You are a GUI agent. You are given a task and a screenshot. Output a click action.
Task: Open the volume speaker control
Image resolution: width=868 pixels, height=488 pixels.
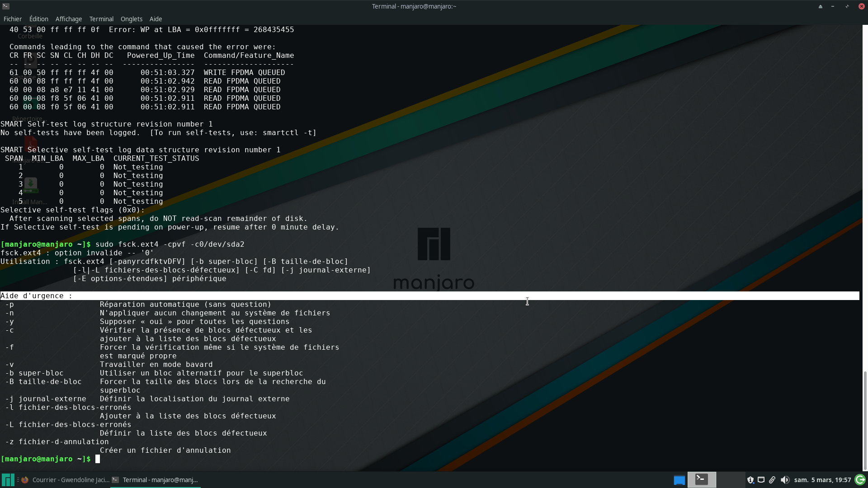[785, 480]
